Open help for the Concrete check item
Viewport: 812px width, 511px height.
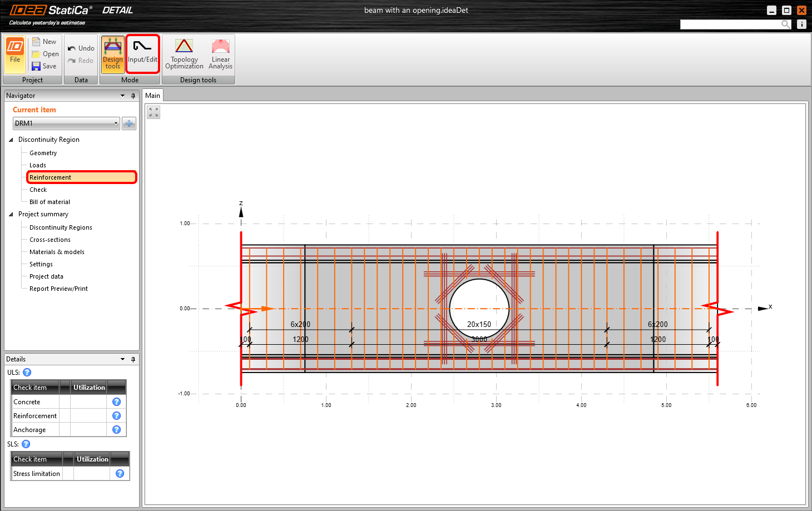tap(116, 401)
